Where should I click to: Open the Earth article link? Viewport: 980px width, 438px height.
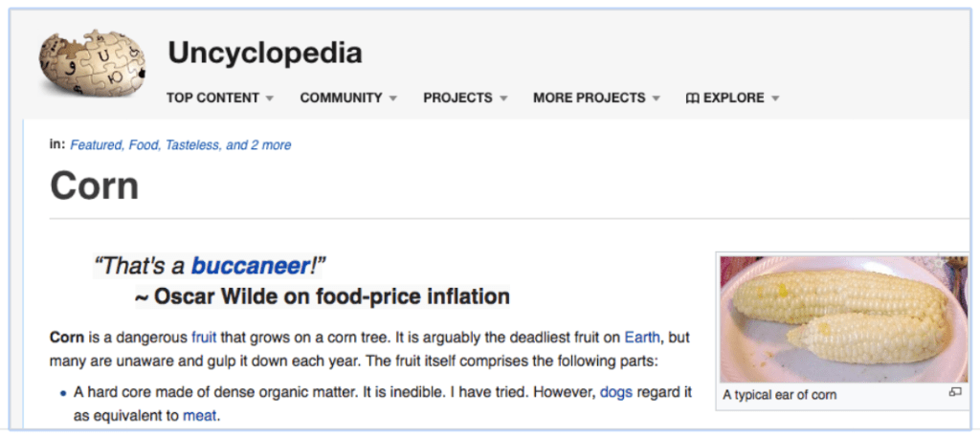click(x=641, y=338)
